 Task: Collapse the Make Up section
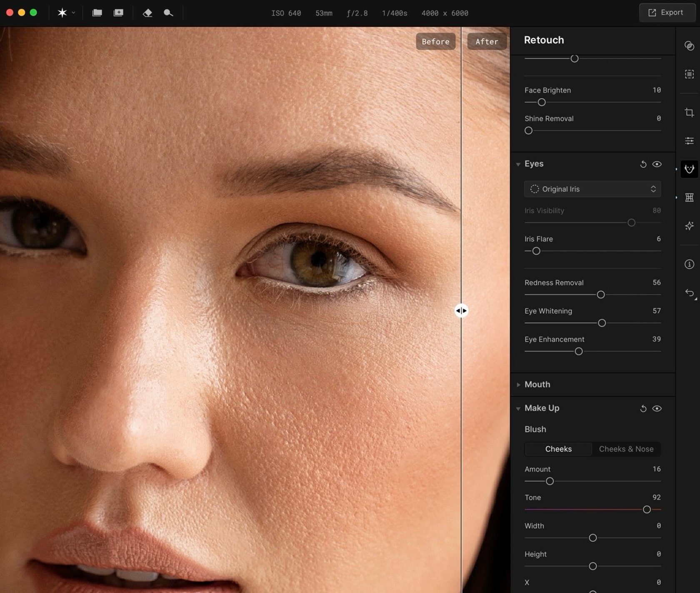pyautogui.click(x=518, y=408)
